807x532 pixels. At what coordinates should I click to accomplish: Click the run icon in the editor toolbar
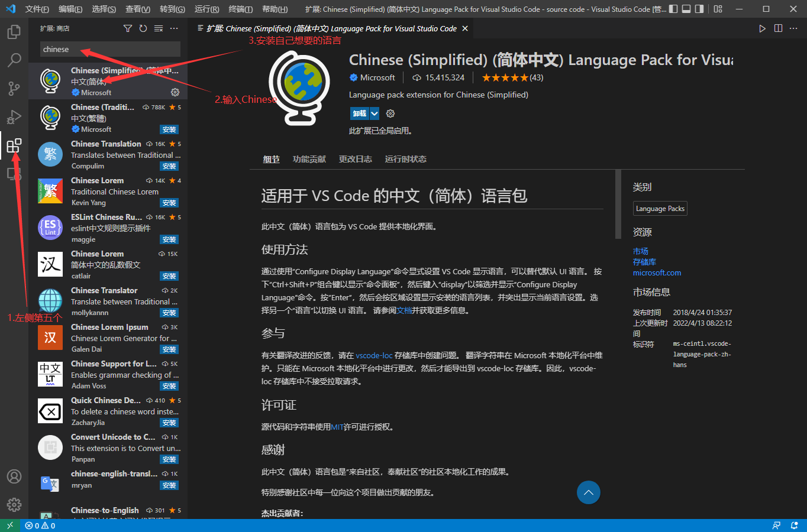click(x=763, y=28)
